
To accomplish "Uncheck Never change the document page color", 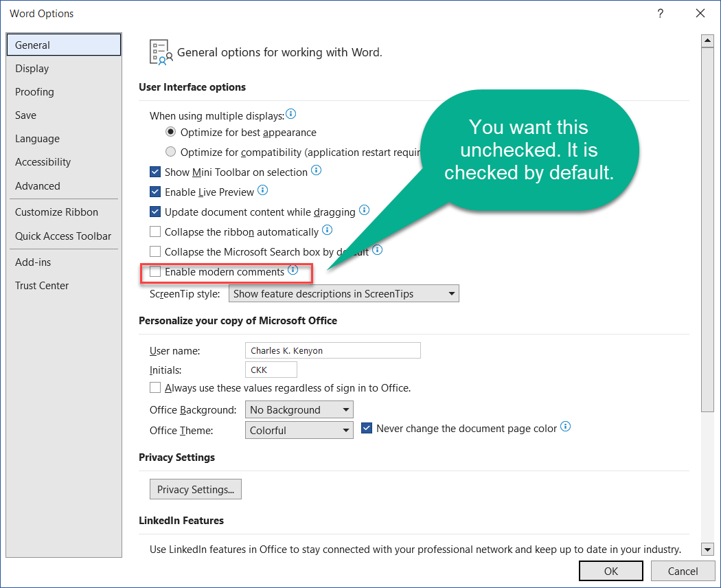I will [x=367, y=429].
